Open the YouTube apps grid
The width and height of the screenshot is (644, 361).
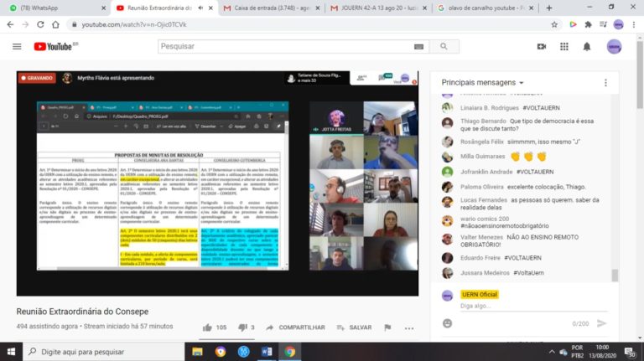[x=563, y=47]
